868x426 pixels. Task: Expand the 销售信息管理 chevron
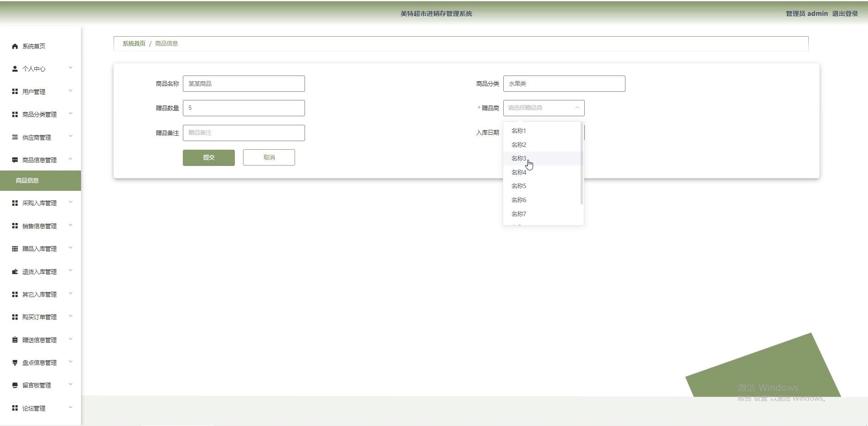(x=71, y=225)
